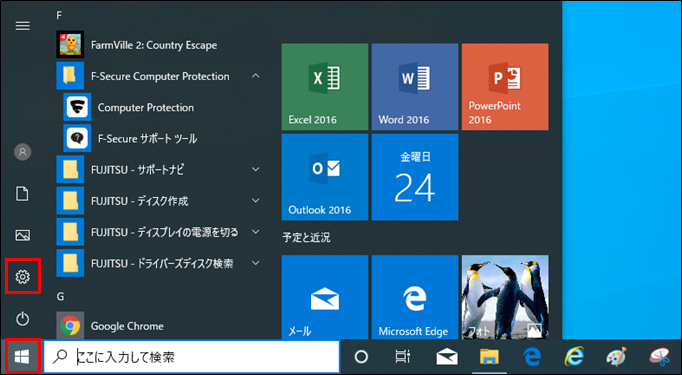Open Edge icon on taskbar
The image size is (682, 375).
point(532,357)
